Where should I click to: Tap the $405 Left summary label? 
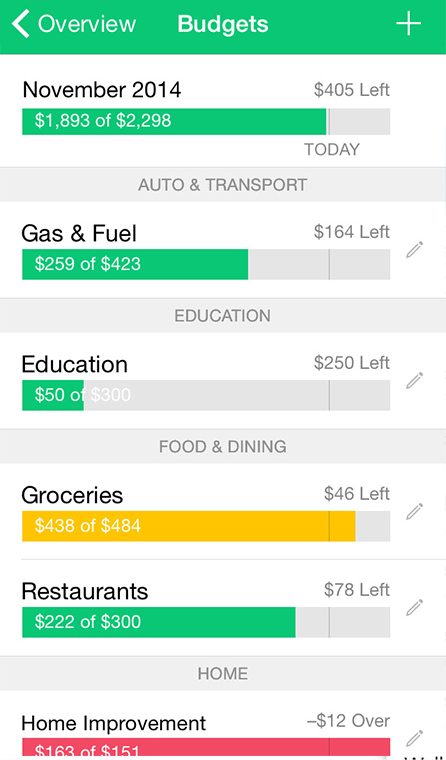pos(352,90)
